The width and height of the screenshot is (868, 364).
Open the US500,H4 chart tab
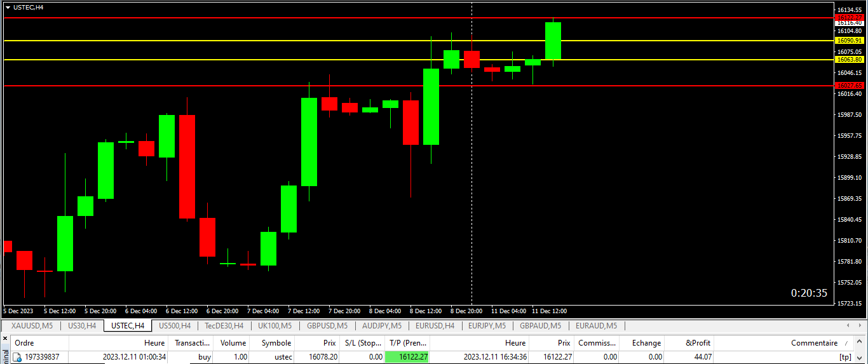pos(175,326)
